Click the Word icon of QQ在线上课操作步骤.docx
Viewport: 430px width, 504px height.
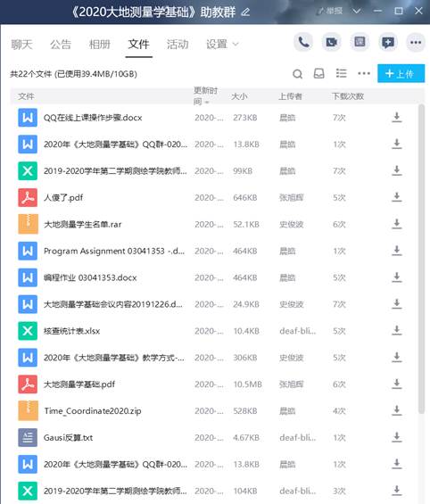pyautogui.click(x=28, y=118)
